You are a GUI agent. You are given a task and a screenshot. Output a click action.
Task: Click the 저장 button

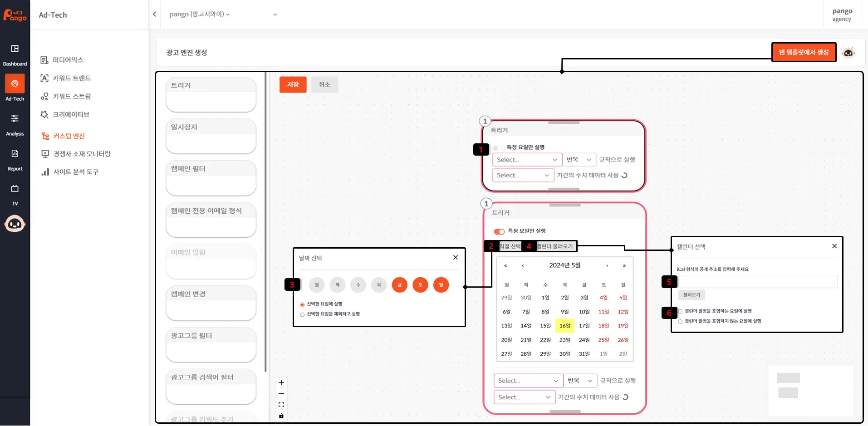coord(293,85)
